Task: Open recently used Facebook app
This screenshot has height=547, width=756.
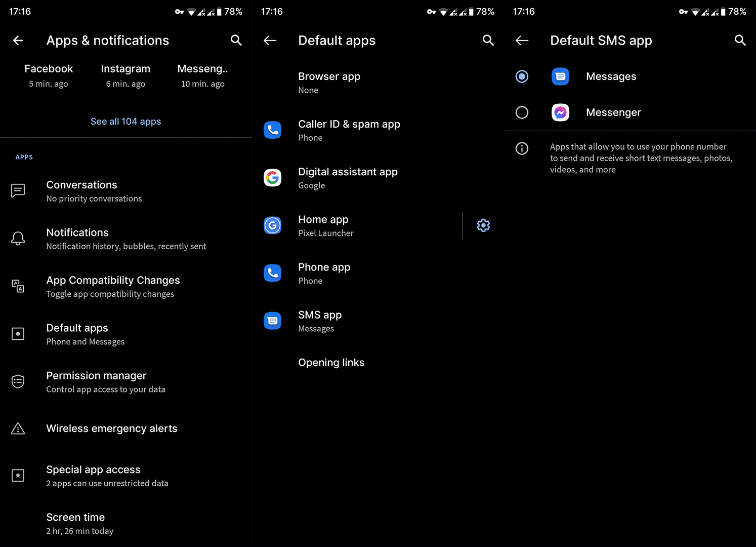Action: click(x=49, y=75)
